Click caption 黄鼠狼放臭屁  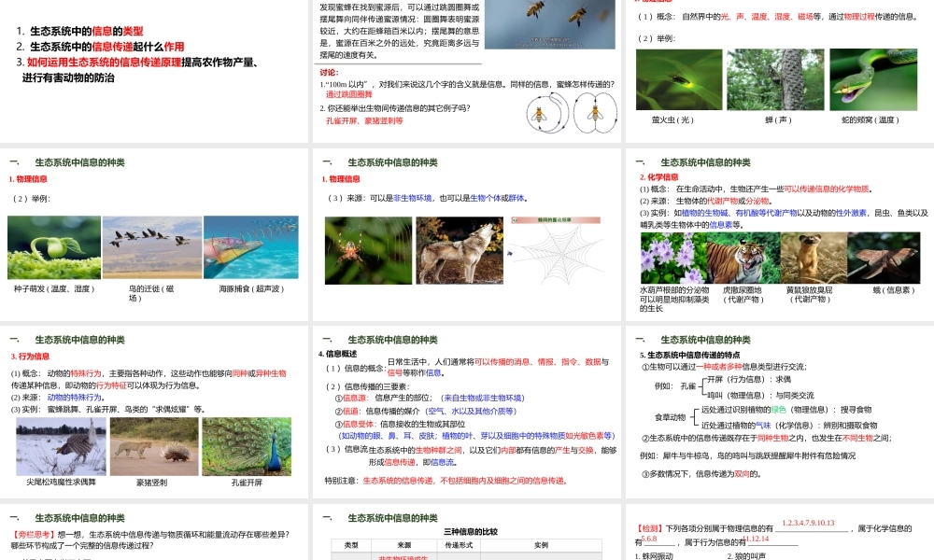tap(809, 290)
